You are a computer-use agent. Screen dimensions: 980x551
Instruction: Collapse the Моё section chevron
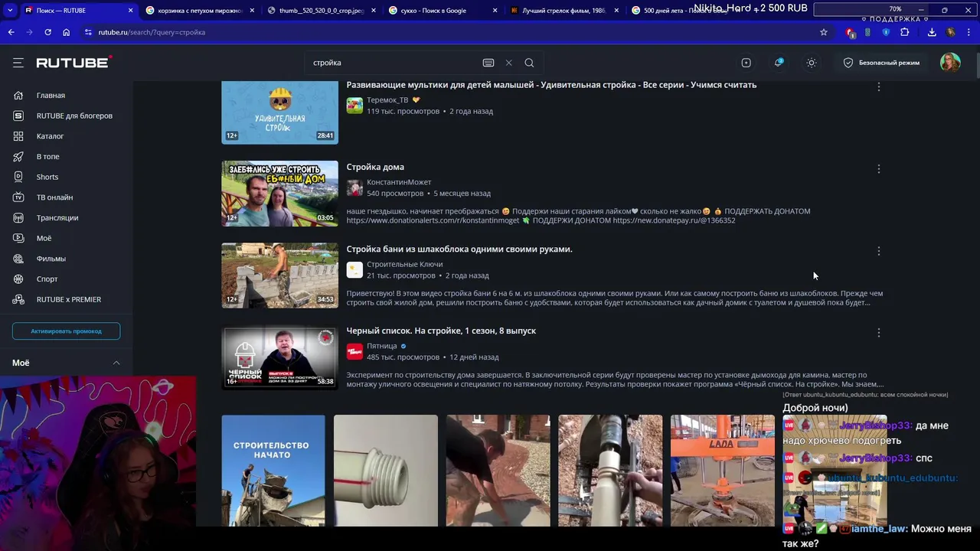pyautogui.click(x=116, y=363)
